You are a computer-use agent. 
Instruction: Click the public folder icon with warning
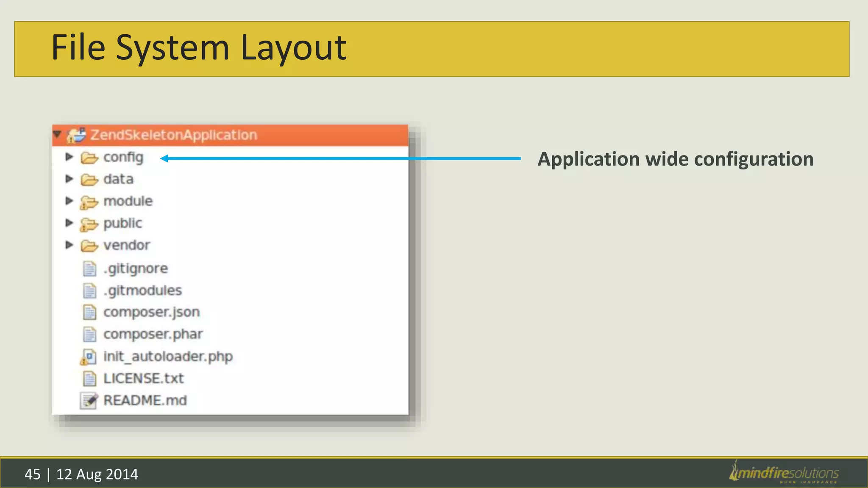click(x=89, y=225)
